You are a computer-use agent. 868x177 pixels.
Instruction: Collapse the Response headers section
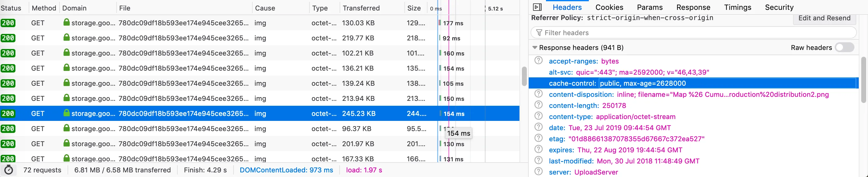[x=535, y=47]
